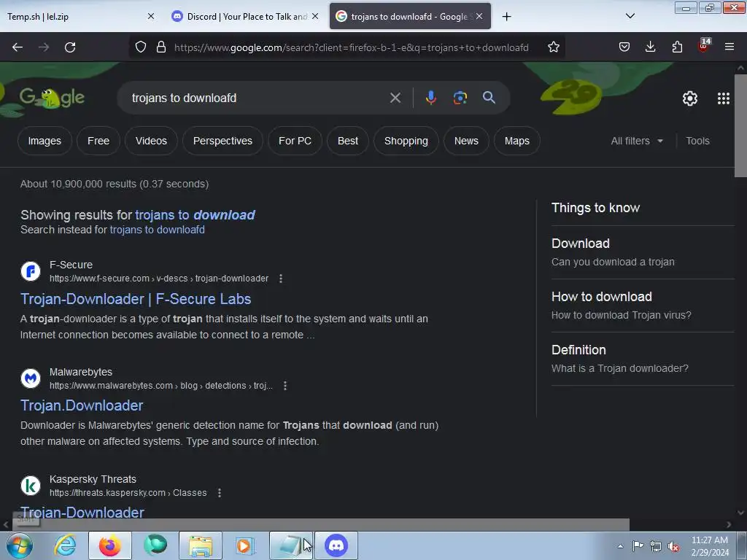747x560 pixels.
Task: Close the Temp.sh tab
Action: [151, 16]
